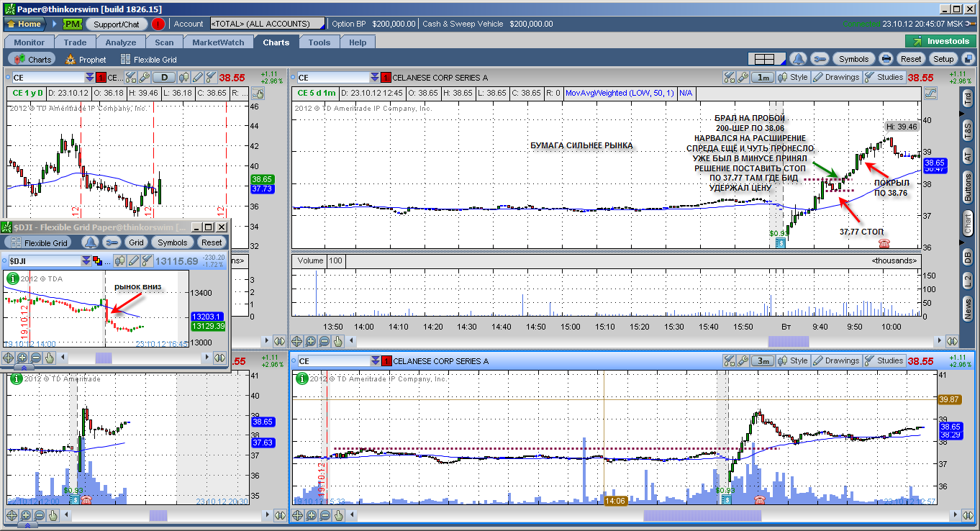Open the Support/Chat button
980x531 pixels.
coord(116,24)
